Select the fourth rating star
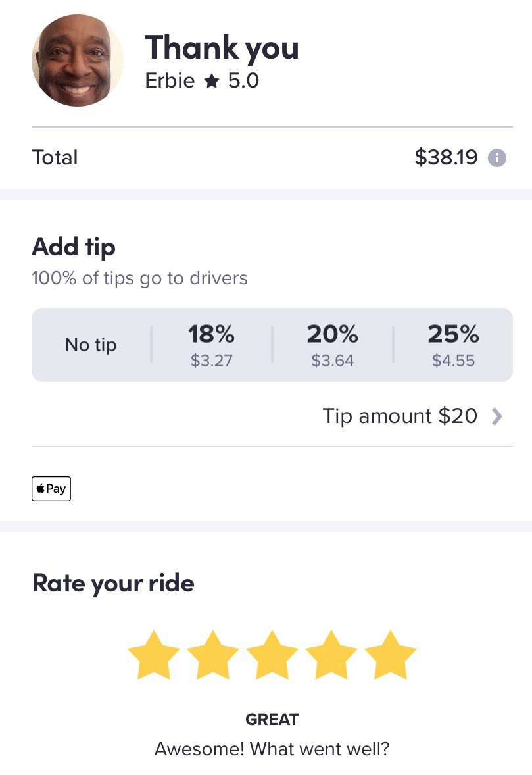The height and width of the screenshot is (775, 532). tap(331, 655)
